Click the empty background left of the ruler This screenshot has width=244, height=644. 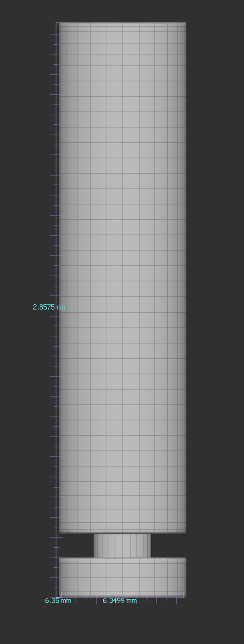pyautogui.click(x=24, y=164)
